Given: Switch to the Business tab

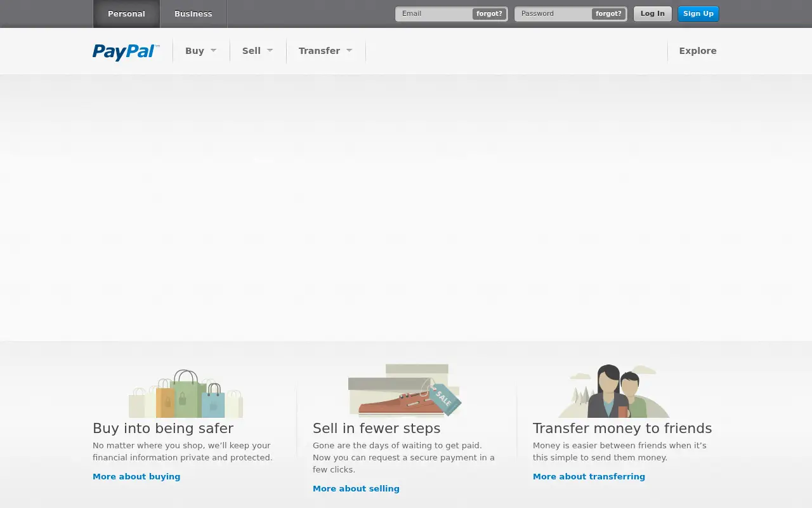Looking at the screenshot, I should (x=193, y=14).
